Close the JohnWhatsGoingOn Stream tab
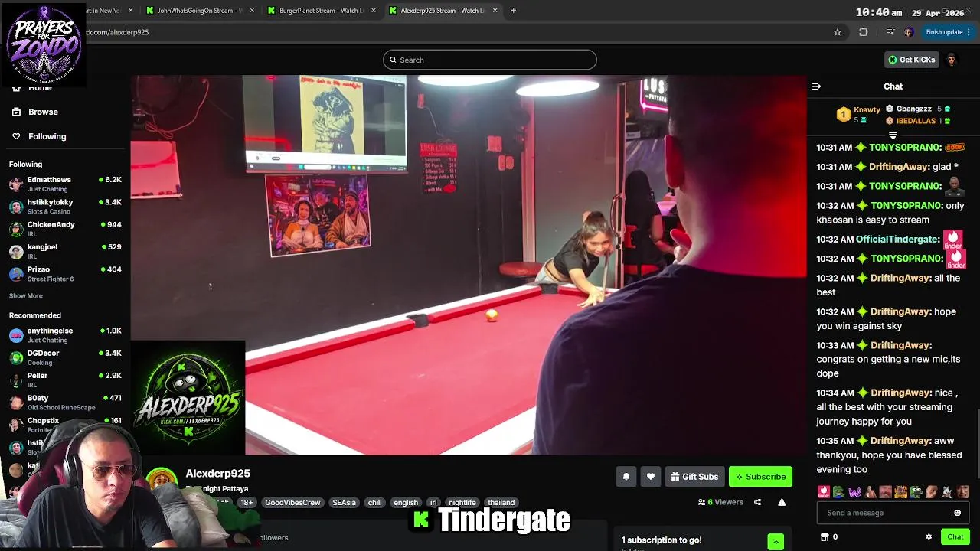This screenshot has width=980, height=551. tap(252, 11)
